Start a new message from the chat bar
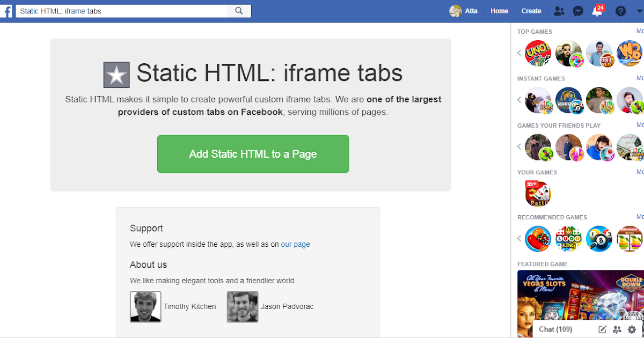 pyautogui.click(x=602, y=329)
